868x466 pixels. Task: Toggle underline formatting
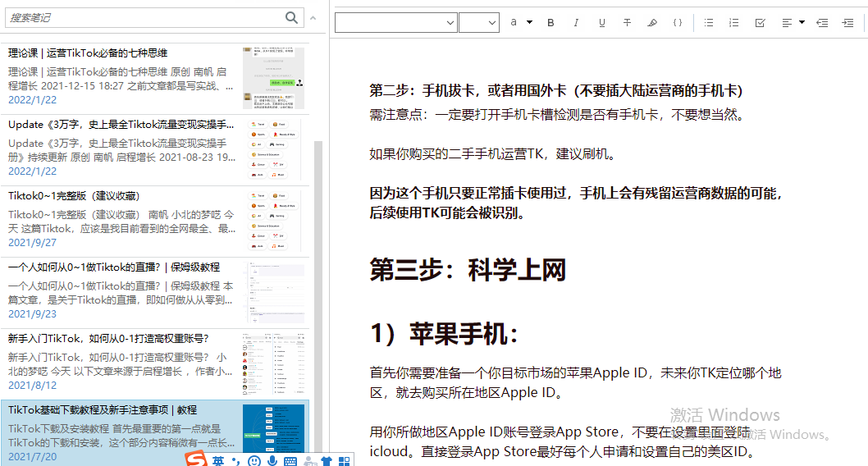(x=601, y=23)
